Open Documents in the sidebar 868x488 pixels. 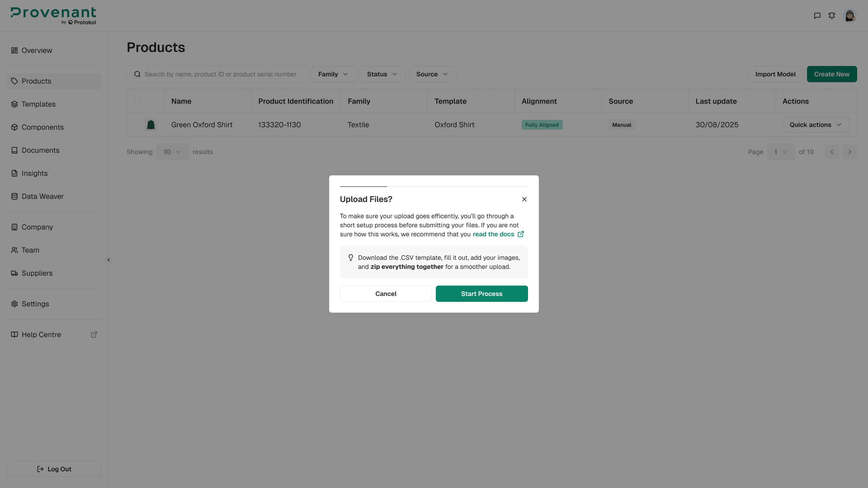(54, 150)
